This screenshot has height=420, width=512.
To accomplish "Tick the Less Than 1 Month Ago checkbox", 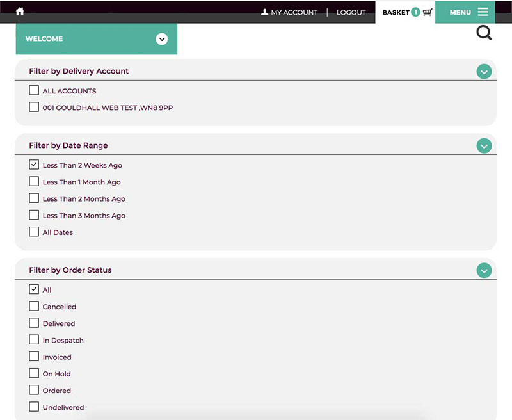I will click(34, 182).
